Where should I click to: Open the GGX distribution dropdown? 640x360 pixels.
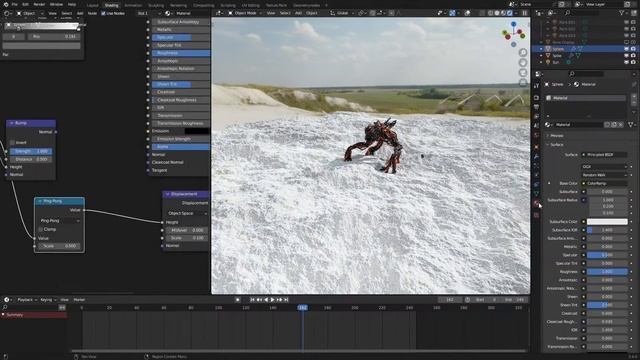pyautogui.click(x=604, y=167)
